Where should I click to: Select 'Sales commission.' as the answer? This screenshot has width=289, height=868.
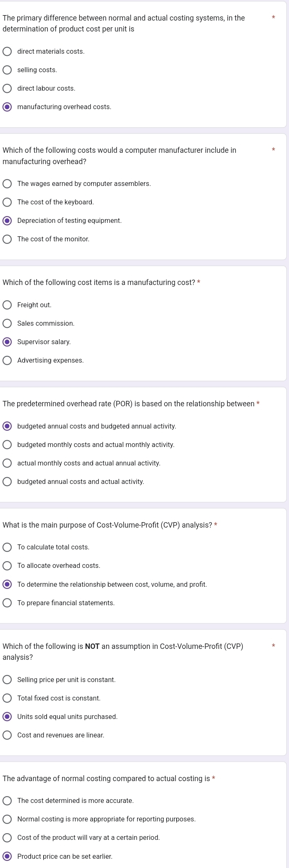coord(7,324)
